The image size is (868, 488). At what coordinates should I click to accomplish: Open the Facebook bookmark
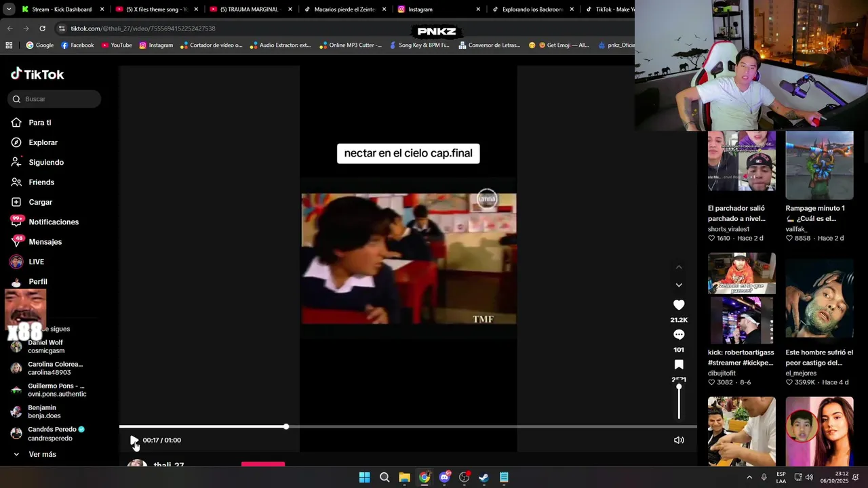(x=77, y=45)
